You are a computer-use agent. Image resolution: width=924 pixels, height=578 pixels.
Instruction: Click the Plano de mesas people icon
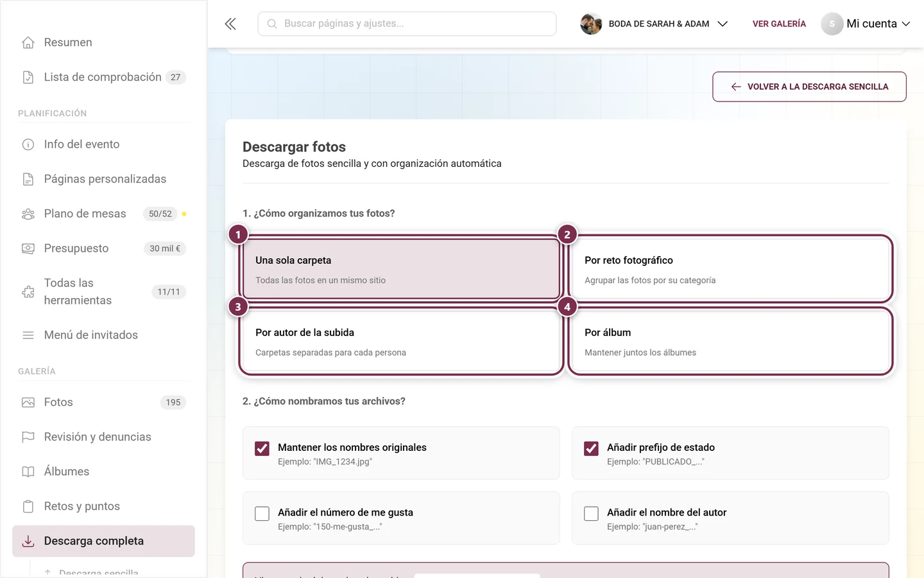point(28,214)
